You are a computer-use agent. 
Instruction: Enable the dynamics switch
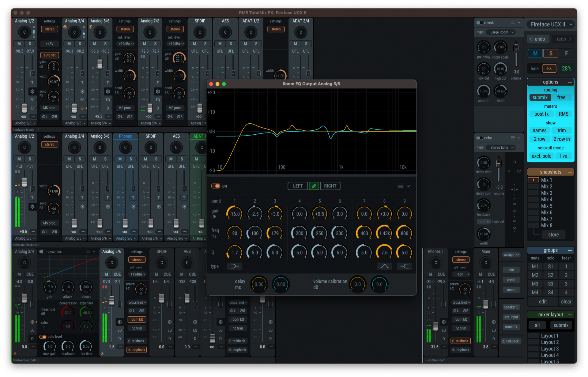coord(43,252)
